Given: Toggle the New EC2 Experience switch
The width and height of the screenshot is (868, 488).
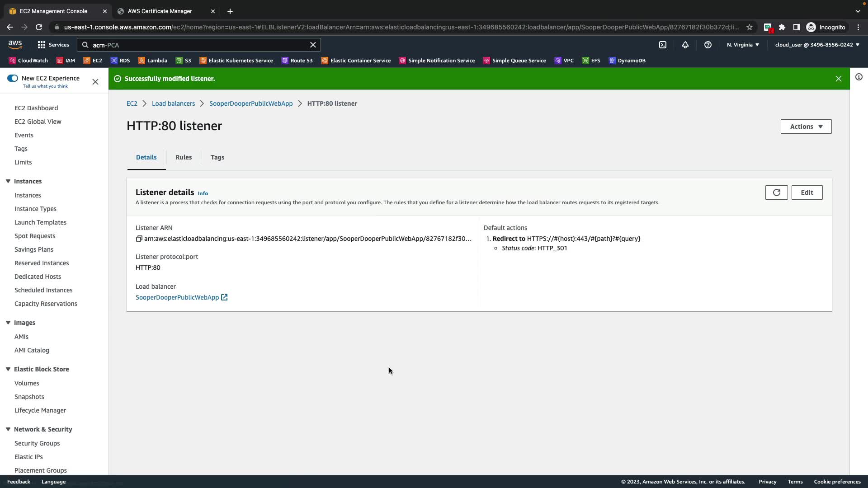Looking at the screenshot, I should [x=13, y=78].
